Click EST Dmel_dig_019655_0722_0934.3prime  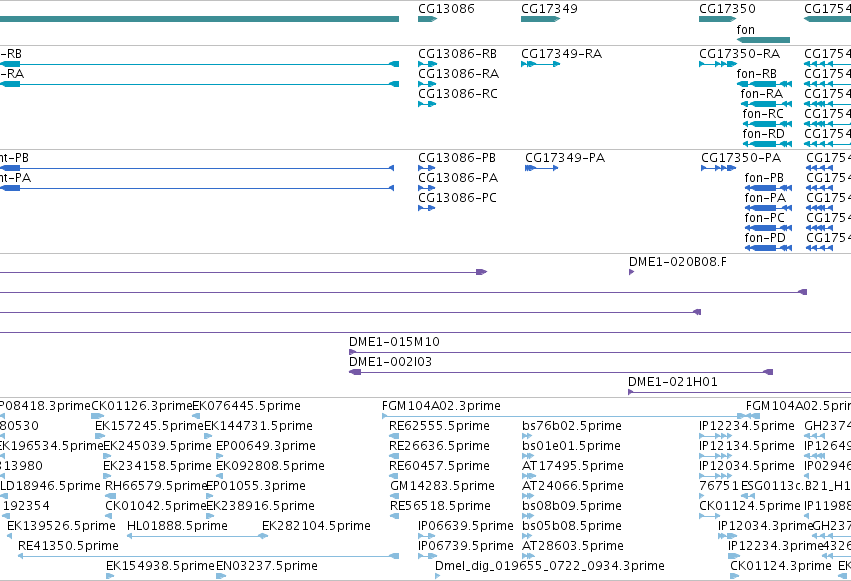550,566
